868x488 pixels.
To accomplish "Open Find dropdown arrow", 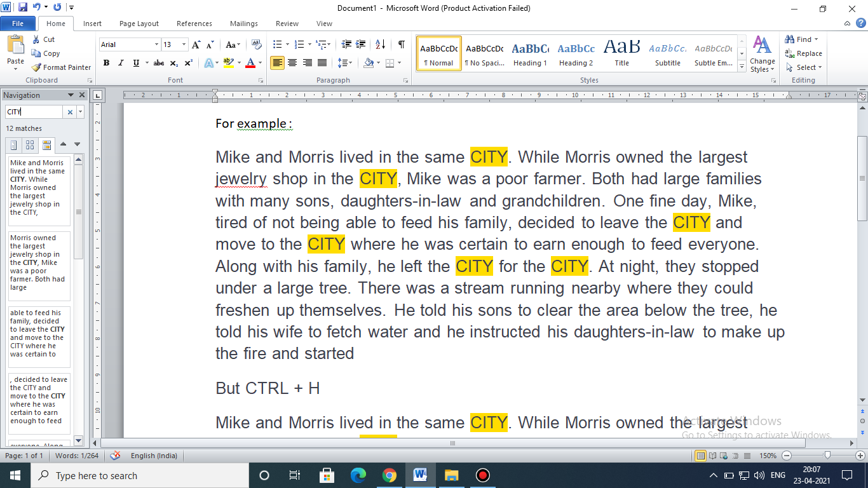I will click(x=817, y=39).
